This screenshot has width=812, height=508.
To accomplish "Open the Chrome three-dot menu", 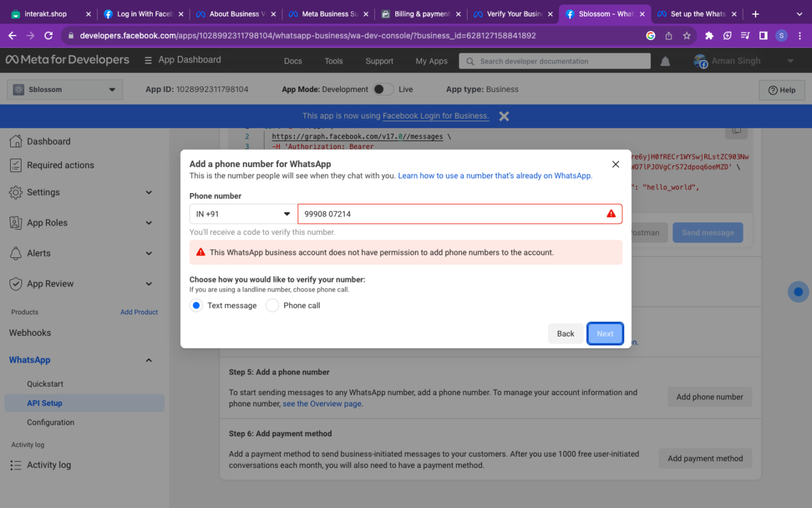I will 799,36.
